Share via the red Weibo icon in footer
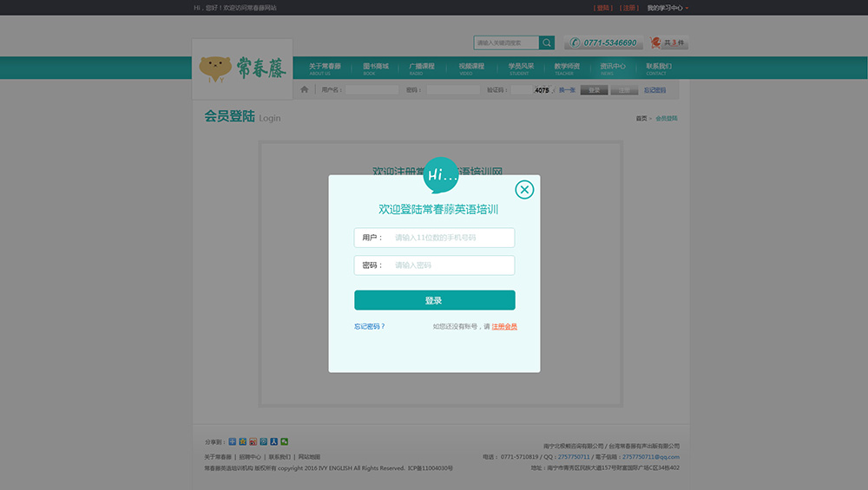This screenshot has height=490, width=868. click(x=253, y=441)
